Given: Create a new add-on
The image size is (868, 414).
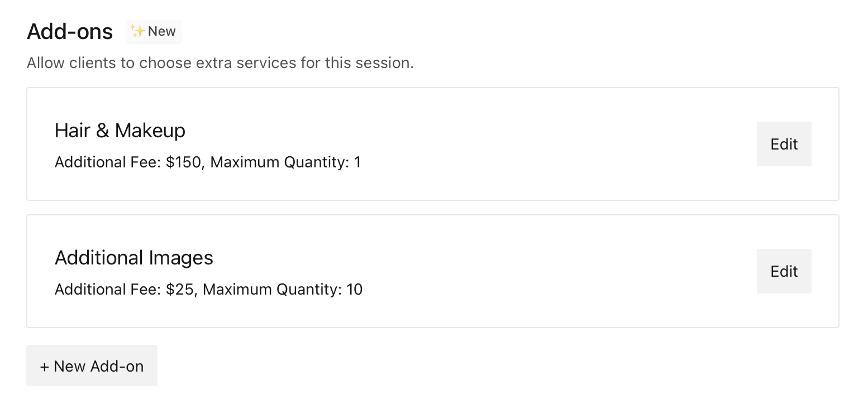Looking at the screenshot, I should (x=92, y=365).
